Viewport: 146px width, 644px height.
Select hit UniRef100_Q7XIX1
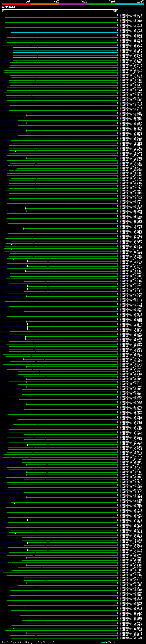point(131,605)
